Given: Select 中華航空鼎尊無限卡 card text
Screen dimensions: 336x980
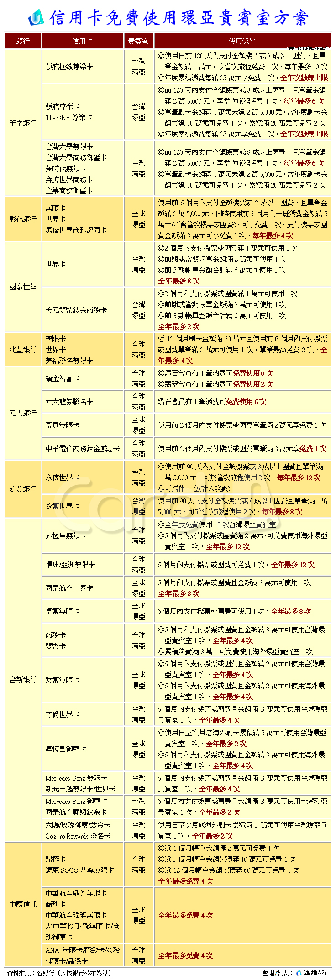Looking at the screenshot, I should coord(76,893).
